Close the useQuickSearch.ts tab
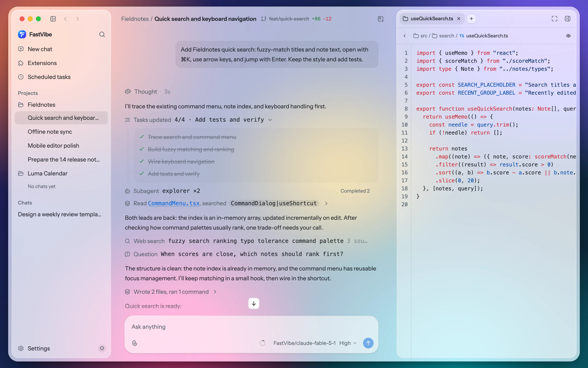The height and width of the screenshot is (368, 588). pyautogui.click(x=459, y=18)
